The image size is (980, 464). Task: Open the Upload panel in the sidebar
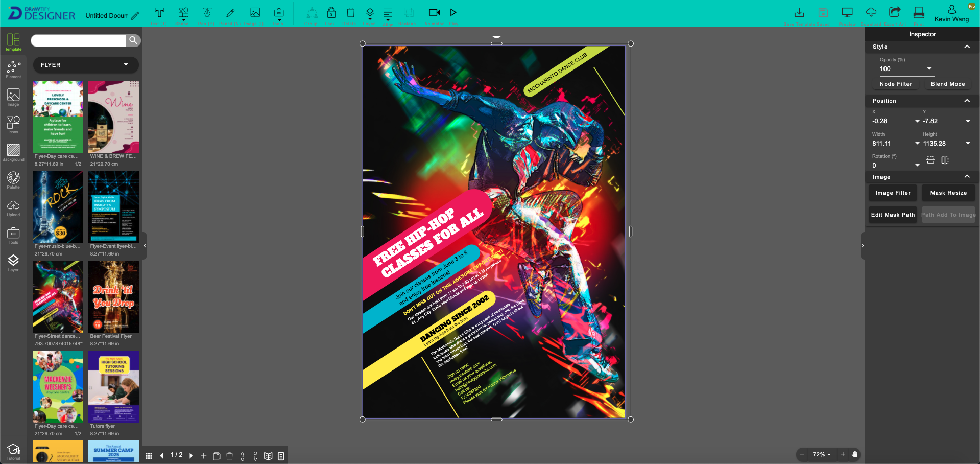click(13, 207)
